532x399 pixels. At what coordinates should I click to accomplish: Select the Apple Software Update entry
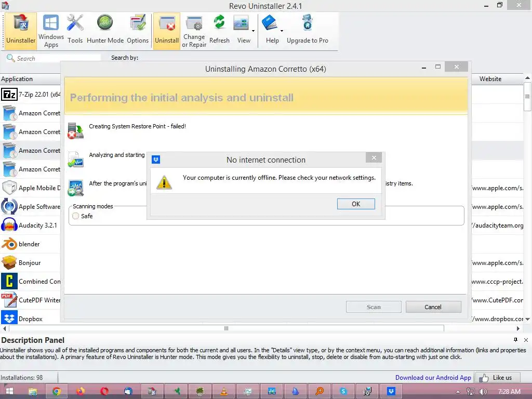click(31, 206)
